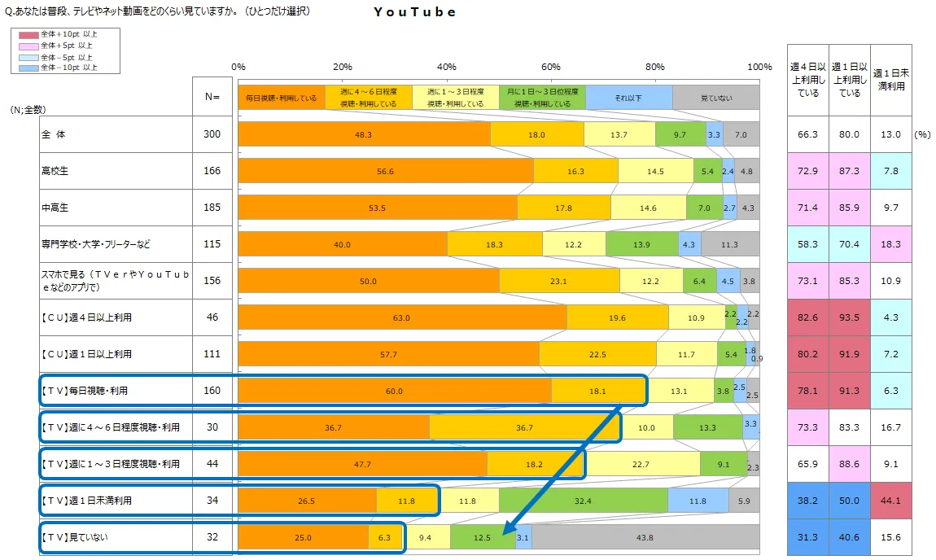Click the orange bar value '48.3'
The image size is (936, 560).
pyautogui.click(x=364, y=135)
